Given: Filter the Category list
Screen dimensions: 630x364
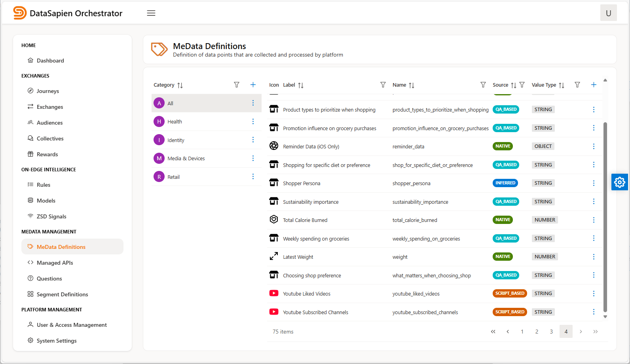Looking at the screenshot, I should click(237, 85).
